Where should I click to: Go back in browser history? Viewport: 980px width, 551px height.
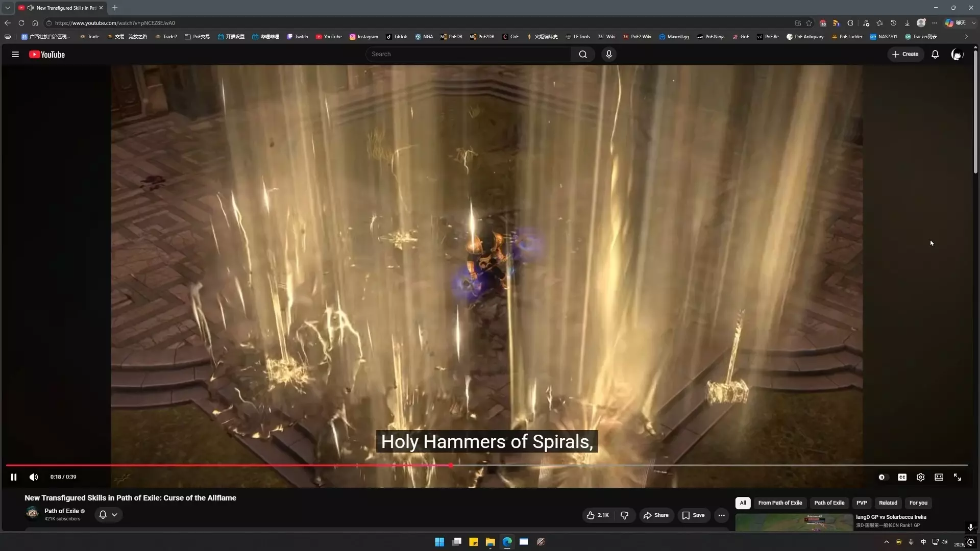pos(8,23)
